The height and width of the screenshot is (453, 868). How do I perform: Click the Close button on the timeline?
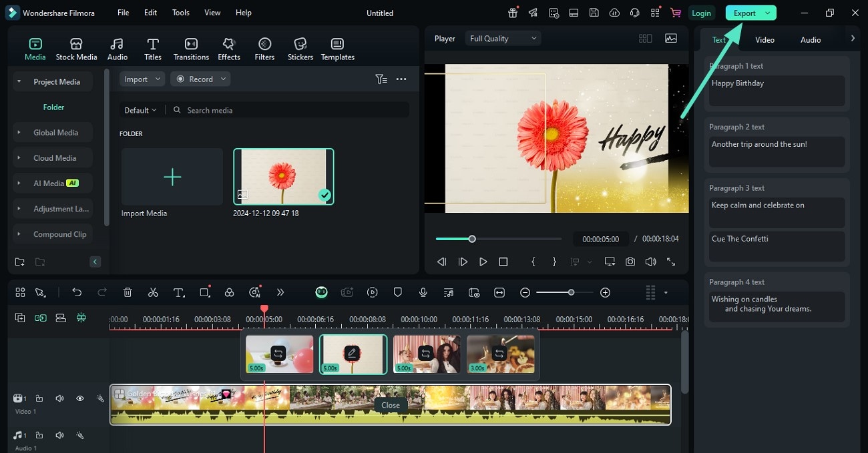point(391,405)
